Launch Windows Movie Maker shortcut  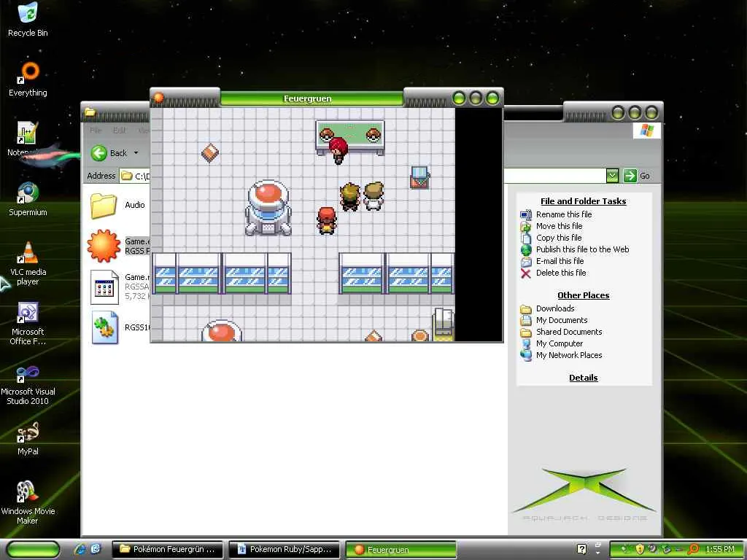pos(28,502)
